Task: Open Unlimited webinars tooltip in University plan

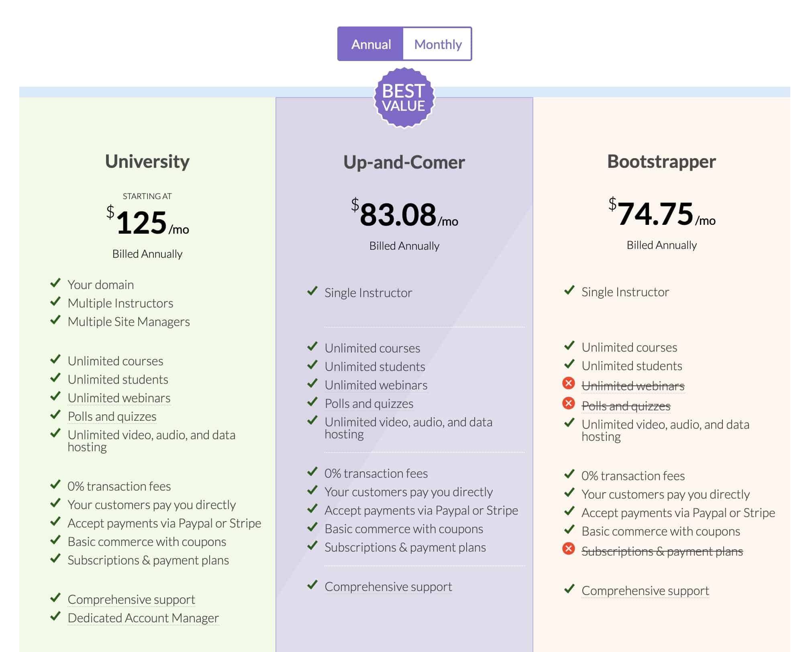Action: [x=119, y=398]
